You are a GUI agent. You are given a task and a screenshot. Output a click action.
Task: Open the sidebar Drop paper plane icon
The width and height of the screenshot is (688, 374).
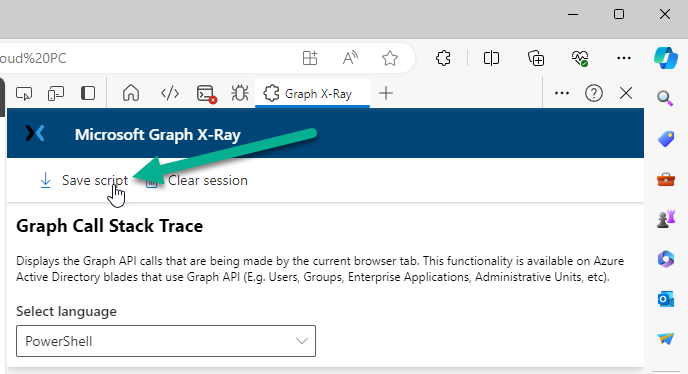click(x=666, y=339)
